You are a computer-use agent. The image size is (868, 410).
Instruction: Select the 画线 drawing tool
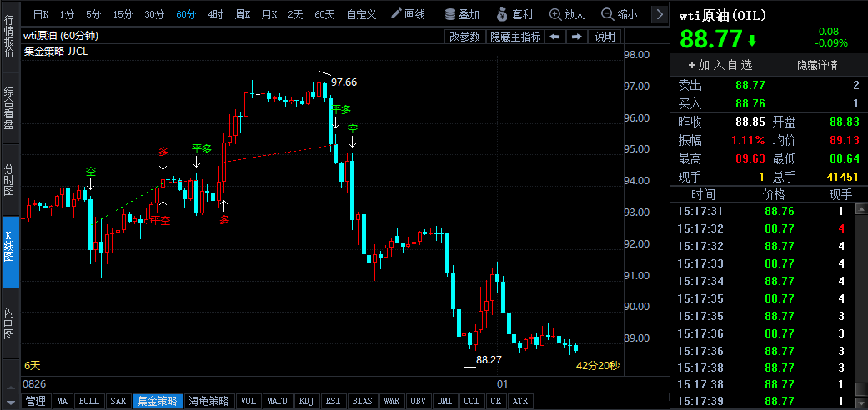pyautogui.click(x=408, y=14)
